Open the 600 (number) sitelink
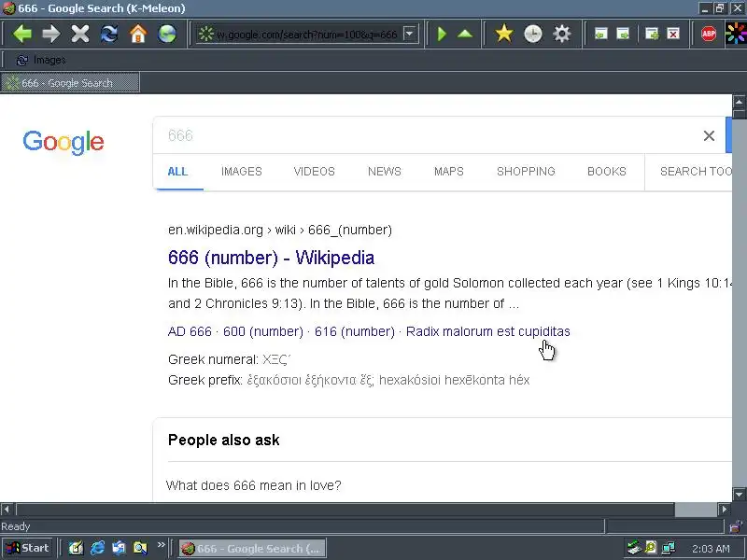This screenshot has width=747, height=560. click(263, 331)
